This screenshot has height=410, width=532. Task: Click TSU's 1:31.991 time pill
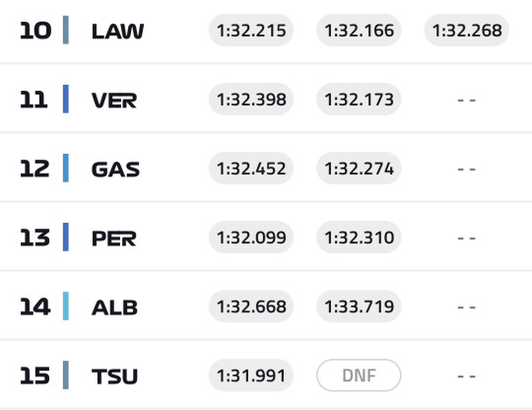pyautogui.click(x=251, y=376)
